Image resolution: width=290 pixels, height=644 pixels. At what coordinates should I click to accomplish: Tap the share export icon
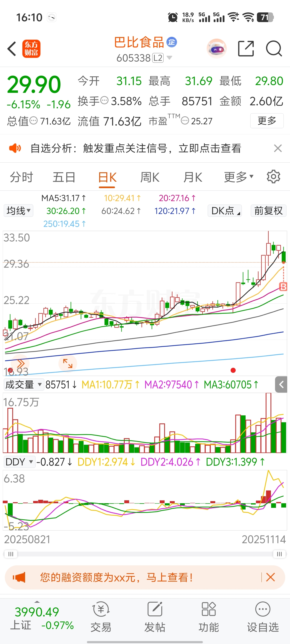coord(246,49)
